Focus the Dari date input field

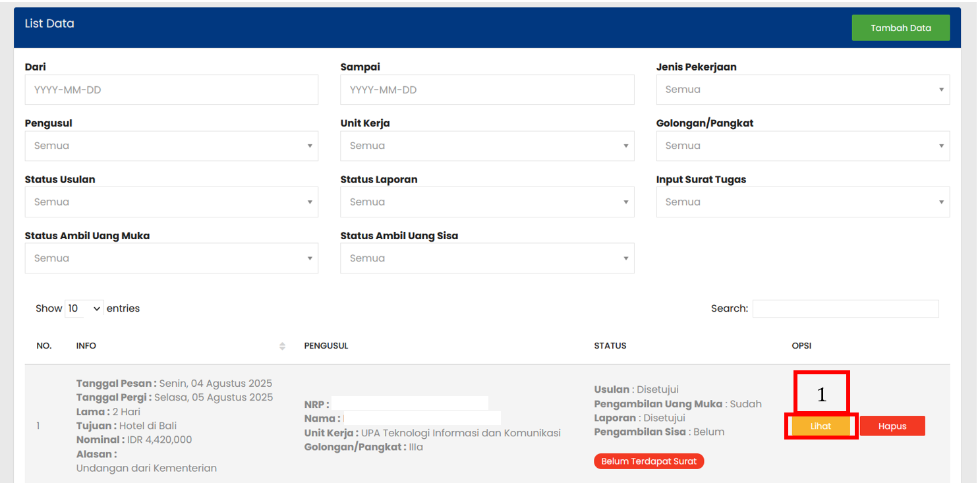point(171,90)
